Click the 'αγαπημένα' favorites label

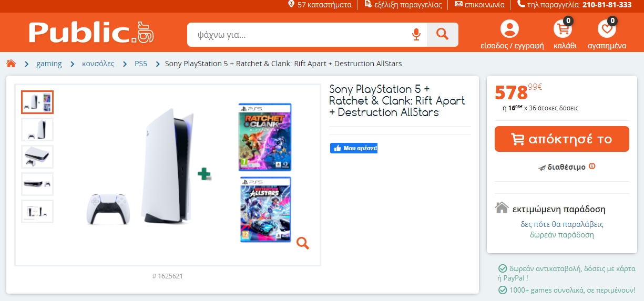607,46
